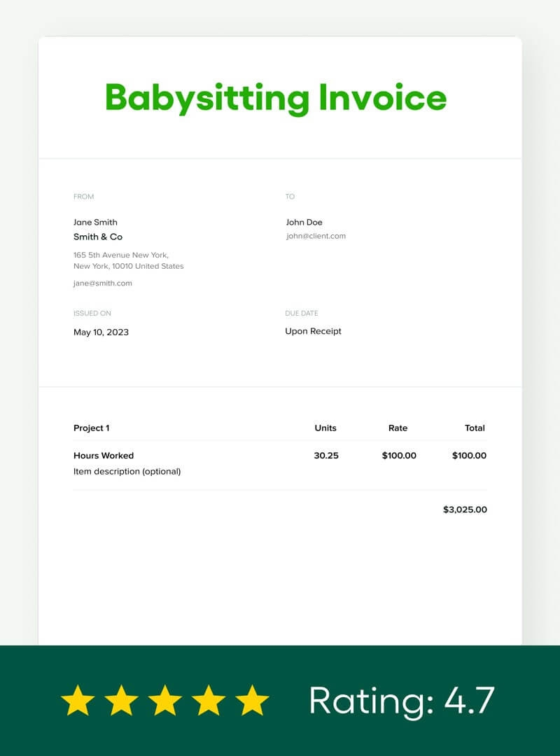Select the Hours Worked line item
Screen dimensions: 560x756
(104, 456)
